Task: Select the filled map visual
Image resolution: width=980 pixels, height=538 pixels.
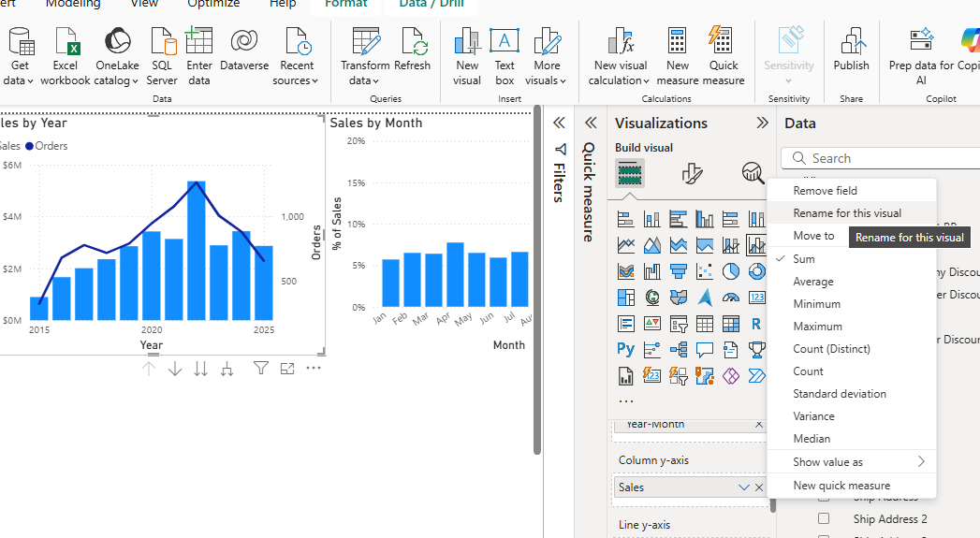Action: click(x=678, y=298)
